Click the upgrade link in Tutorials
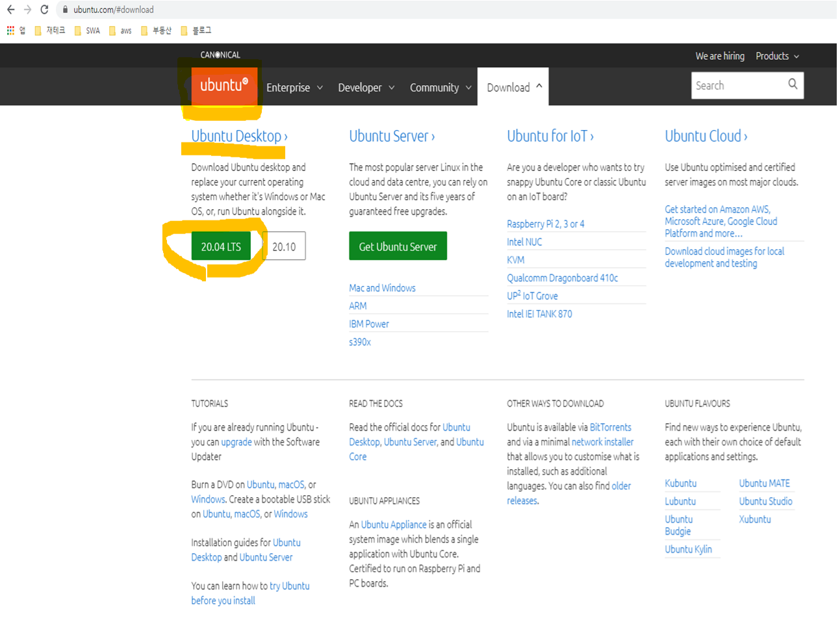The width and height of the screenshot is (840, 622). (x=236, y=442)
